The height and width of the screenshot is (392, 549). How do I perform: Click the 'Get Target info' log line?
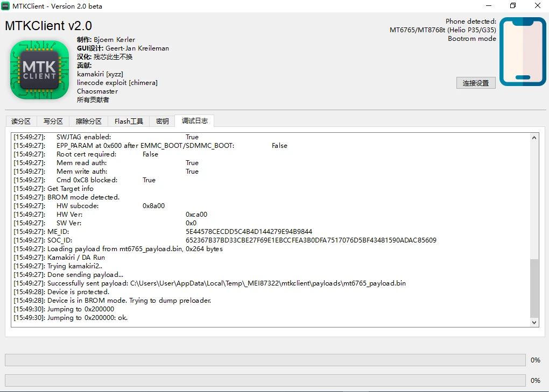point(53,189)
